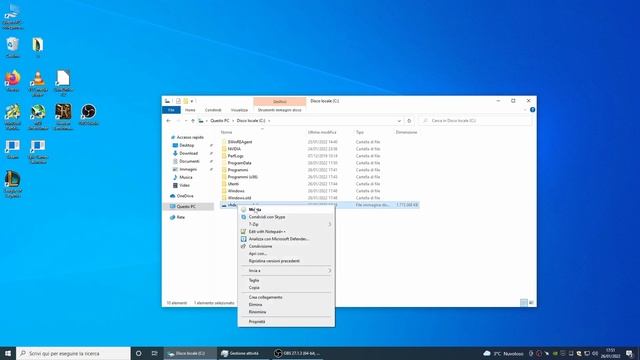Select the PerfLogs folder

pyautogui.click(x=236, y=156)
